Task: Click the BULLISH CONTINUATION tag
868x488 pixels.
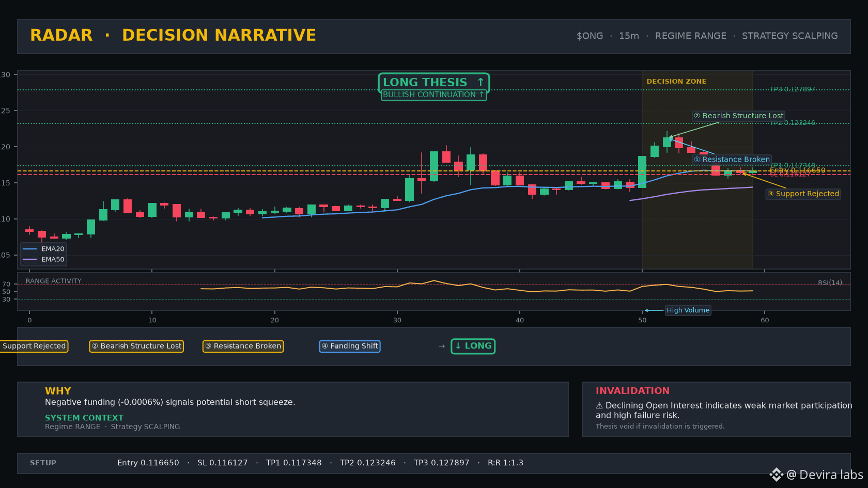Action: 433,95
